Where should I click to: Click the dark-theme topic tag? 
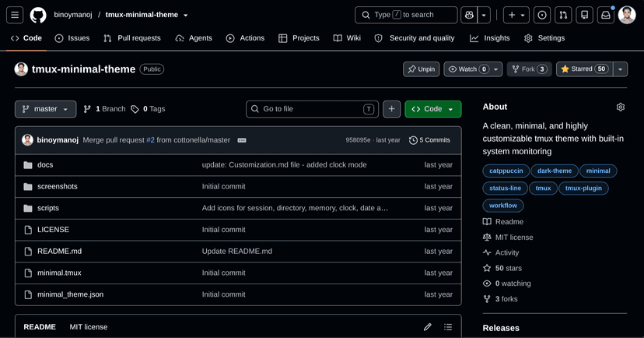coord(555,171)
